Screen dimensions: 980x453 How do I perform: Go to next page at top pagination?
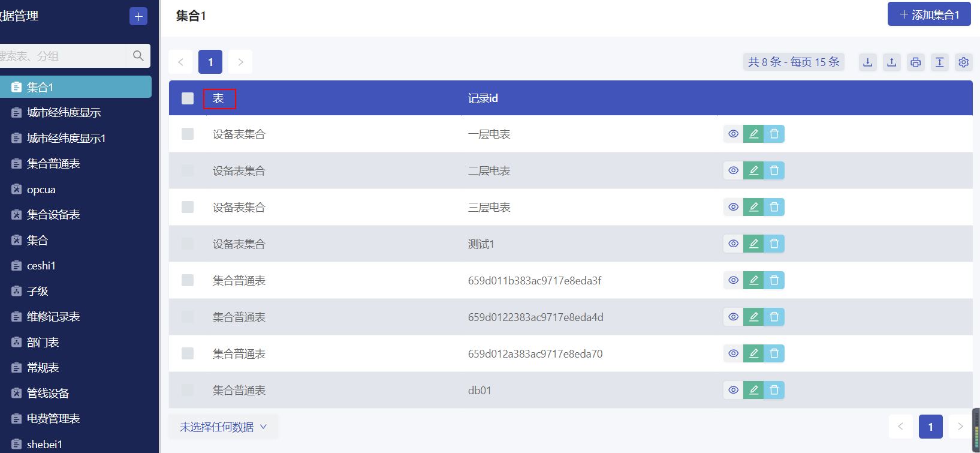[x=240, y=62]
